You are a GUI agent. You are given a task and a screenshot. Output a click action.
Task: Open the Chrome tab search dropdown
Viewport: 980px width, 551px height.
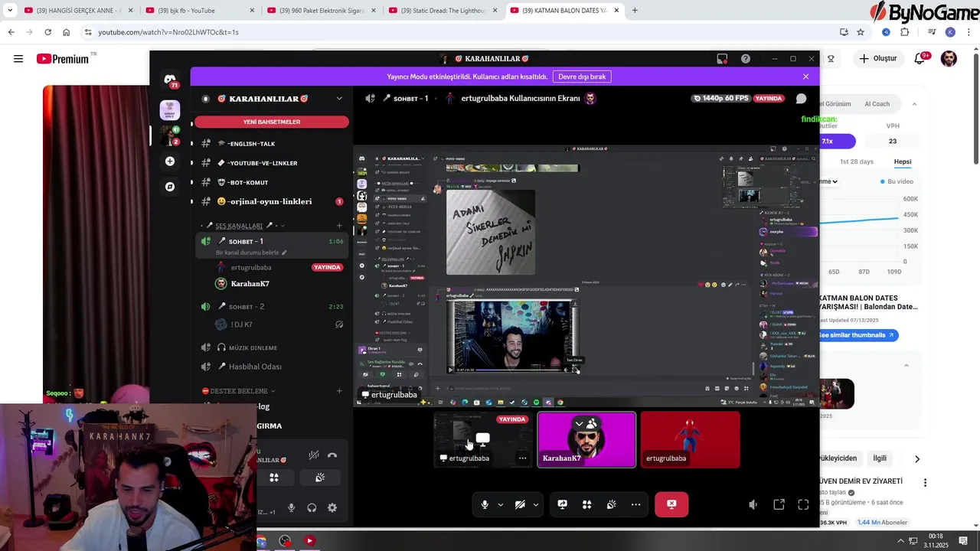click(10, 10)
